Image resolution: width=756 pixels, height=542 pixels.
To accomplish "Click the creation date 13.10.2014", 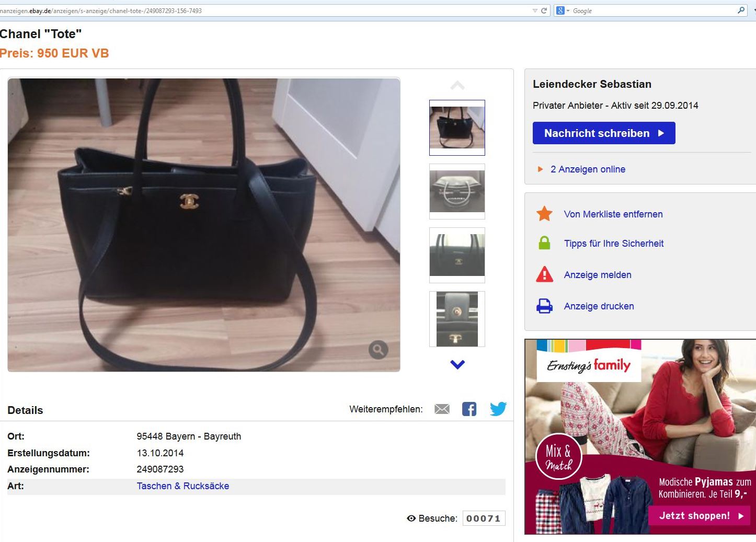I will [x=160, y=453].
